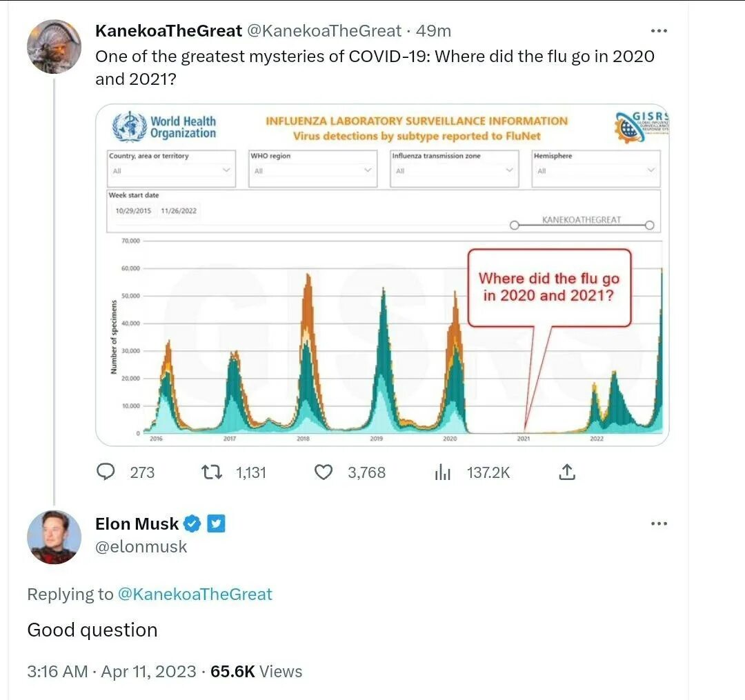Open the @KanekoaTheGreat reply mention link
Image resolution: width=745 pixels, height=700 pixels.
195,594
